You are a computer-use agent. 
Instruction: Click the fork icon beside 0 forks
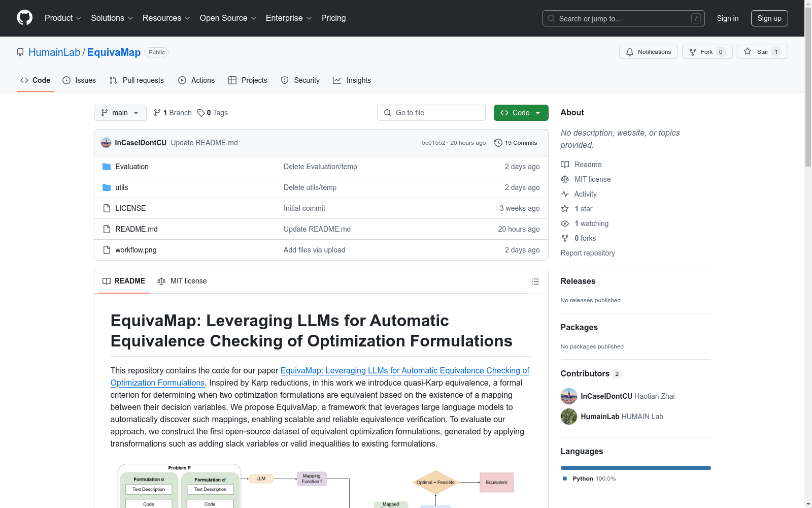click(565, 238)
